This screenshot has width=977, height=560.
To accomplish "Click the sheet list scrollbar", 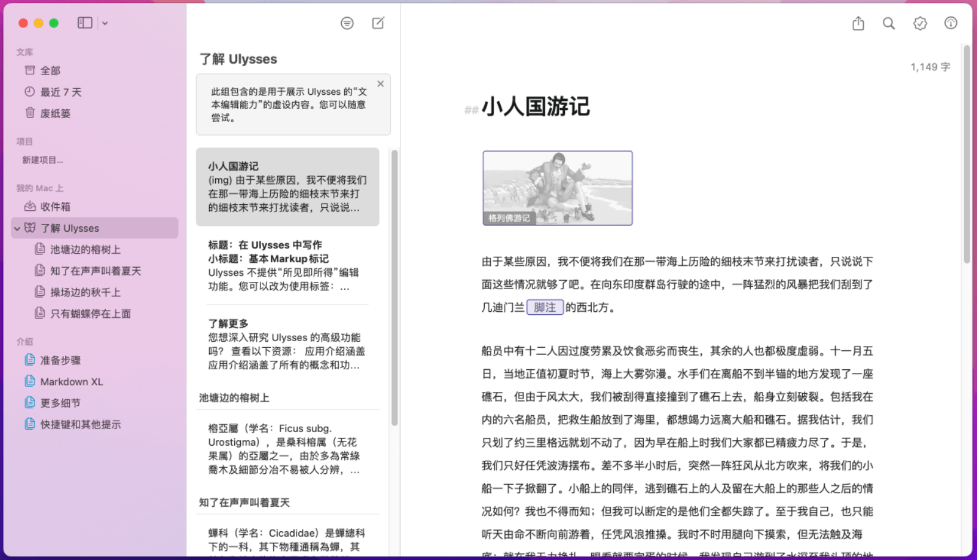I will tap(394, 287).
